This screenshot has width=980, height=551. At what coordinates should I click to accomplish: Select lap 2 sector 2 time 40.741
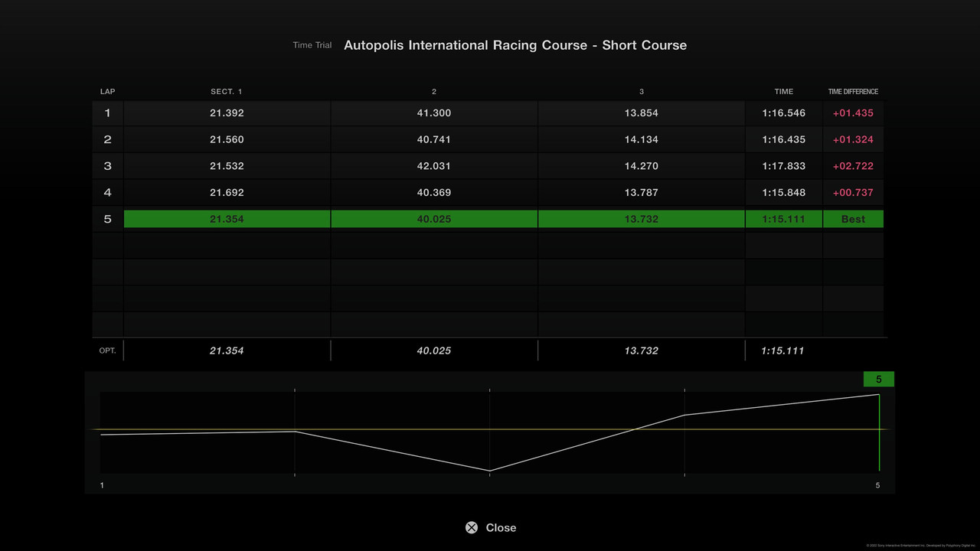tap(434, 139)
